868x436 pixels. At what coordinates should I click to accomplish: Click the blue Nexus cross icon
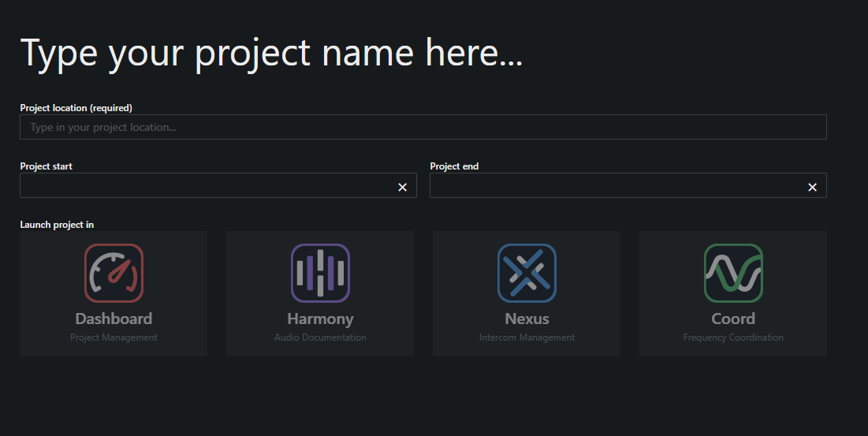(527, 273)
